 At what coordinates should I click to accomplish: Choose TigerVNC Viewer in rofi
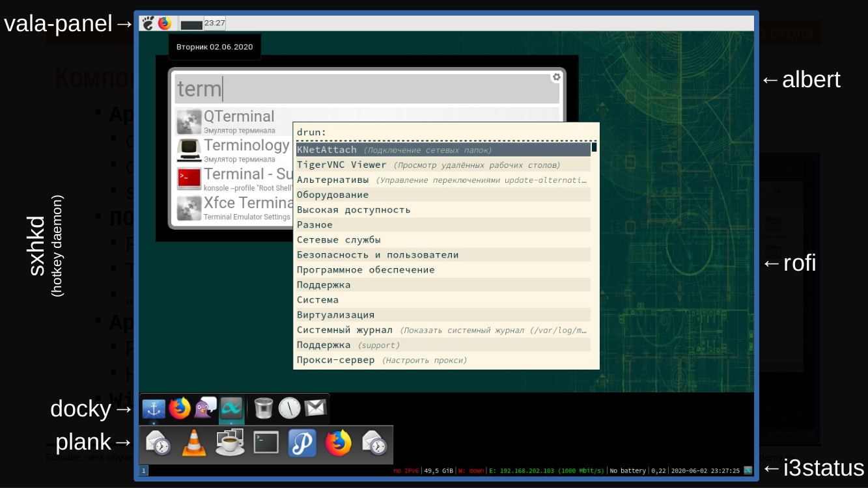[391, 164]
